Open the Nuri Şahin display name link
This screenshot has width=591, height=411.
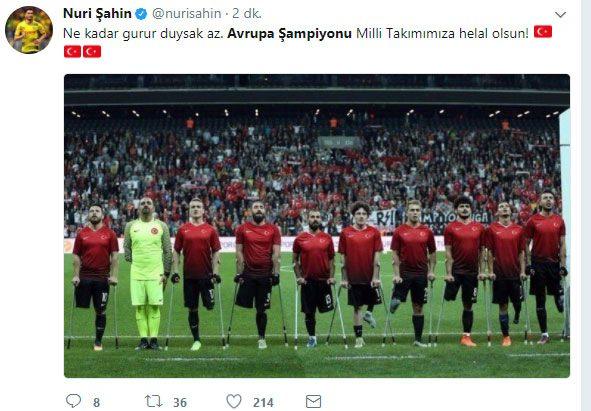tap(97, 14)
